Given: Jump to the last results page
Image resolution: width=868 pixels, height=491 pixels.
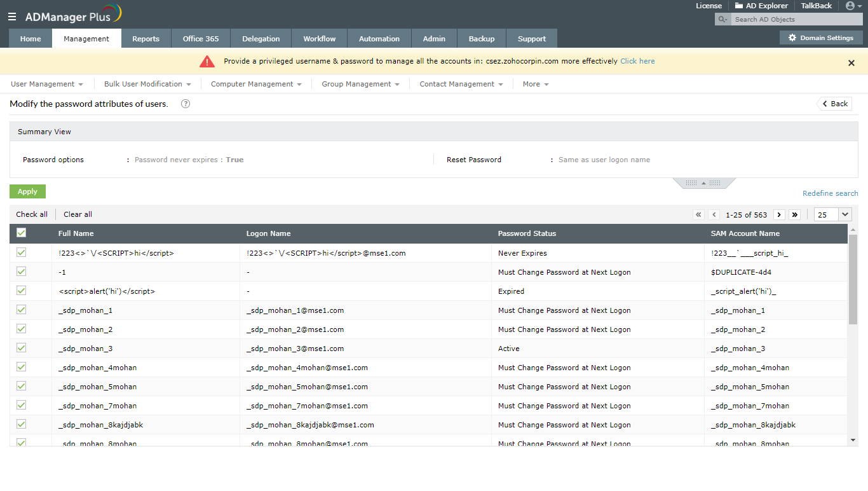Looking at the screenshot, I should [794, 215].
